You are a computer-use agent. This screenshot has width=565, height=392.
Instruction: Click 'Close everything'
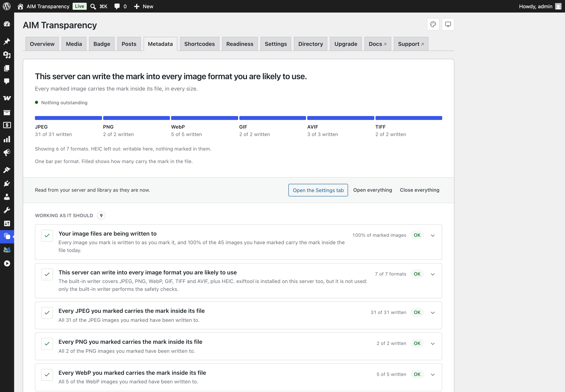pyautogui.click(x=419, y=190)
